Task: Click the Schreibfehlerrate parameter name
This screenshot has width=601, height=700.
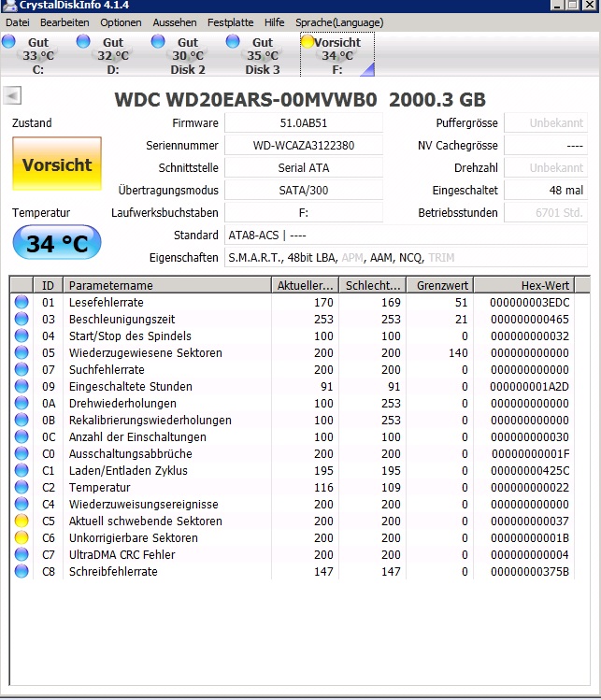Action: pos(113,571)
